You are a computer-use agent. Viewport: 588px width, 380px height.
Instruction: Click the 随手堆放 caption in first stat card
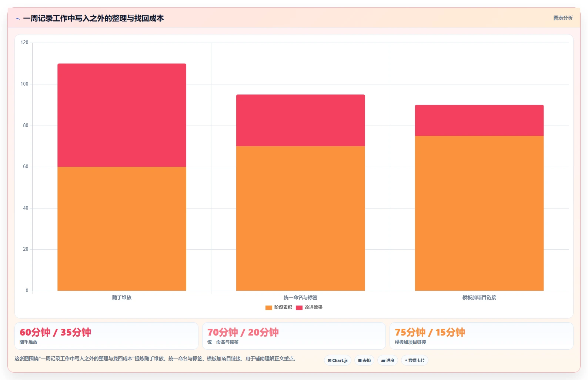click(29, 342)
